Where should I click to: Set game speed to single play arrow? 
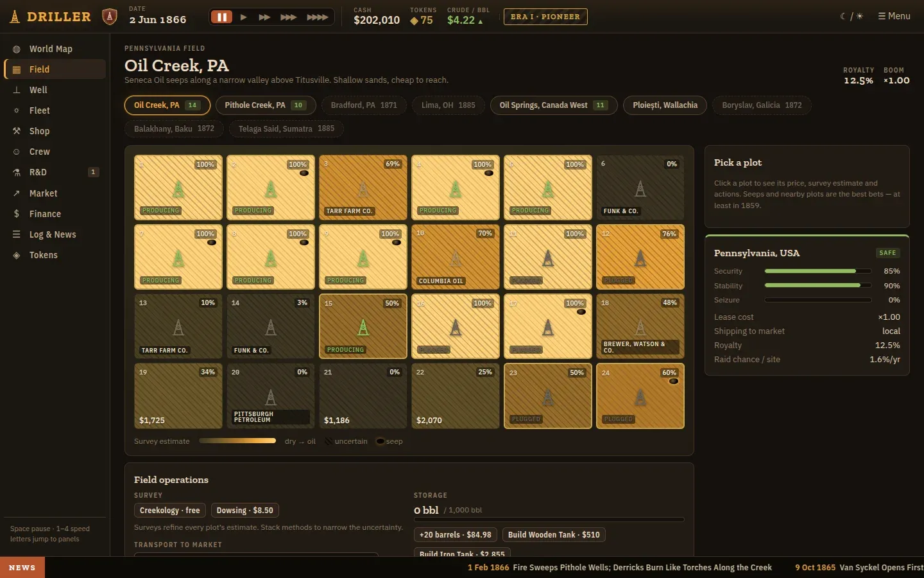244,17
